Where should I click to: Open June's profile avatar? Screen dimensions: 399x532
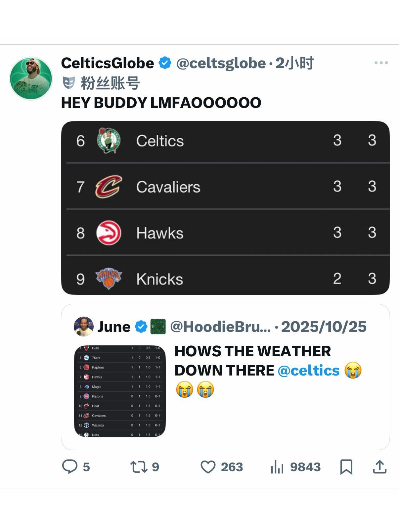(83, 327)
